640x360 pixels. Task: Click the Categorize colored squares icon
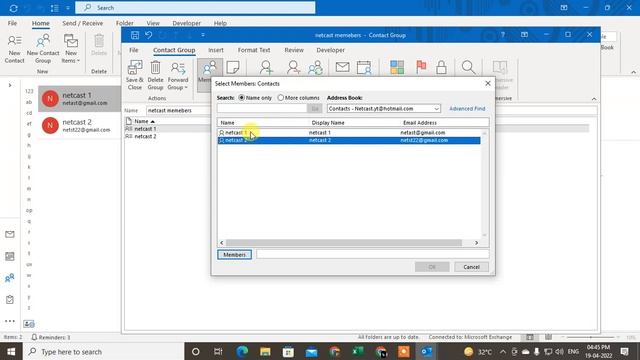click(397, 67)
